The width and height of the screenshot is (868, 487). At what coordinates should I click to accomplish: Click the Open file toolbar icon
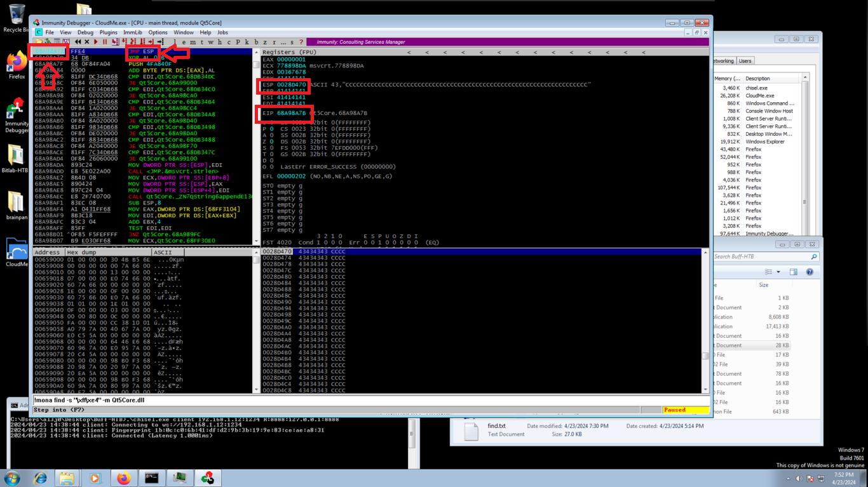coord(39,42)
